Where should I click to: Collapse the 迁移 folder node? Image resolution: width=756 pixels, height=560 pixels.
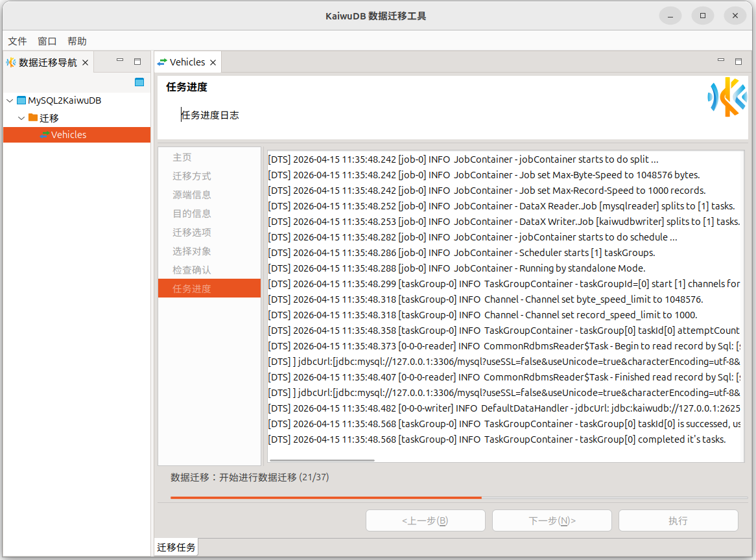click(x=21, y=118)
